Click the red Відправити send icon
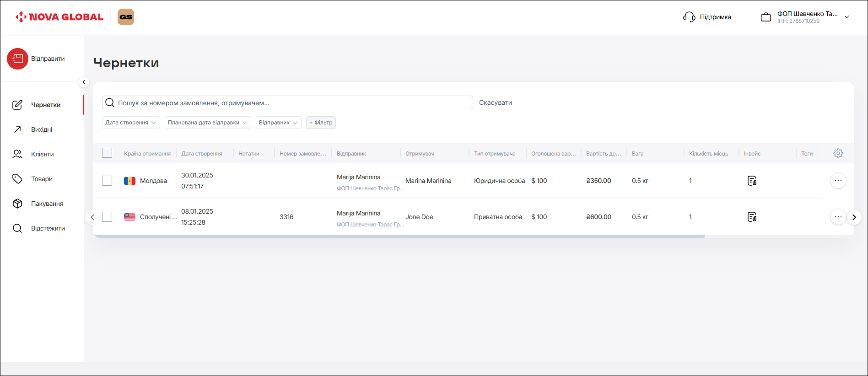The height and width of the screenshot is (376, 868). pyautogui.click(x=17, y=59)
